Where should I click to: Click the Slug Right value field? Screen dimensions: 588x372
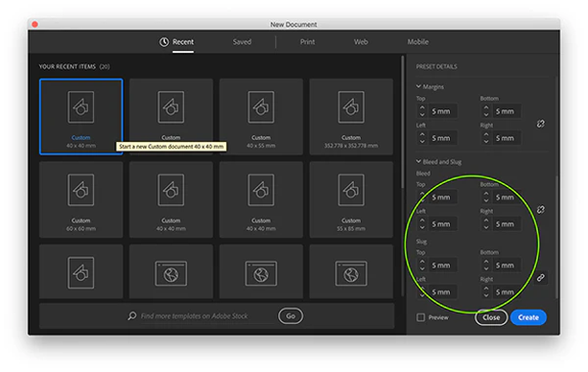(506, 291)
